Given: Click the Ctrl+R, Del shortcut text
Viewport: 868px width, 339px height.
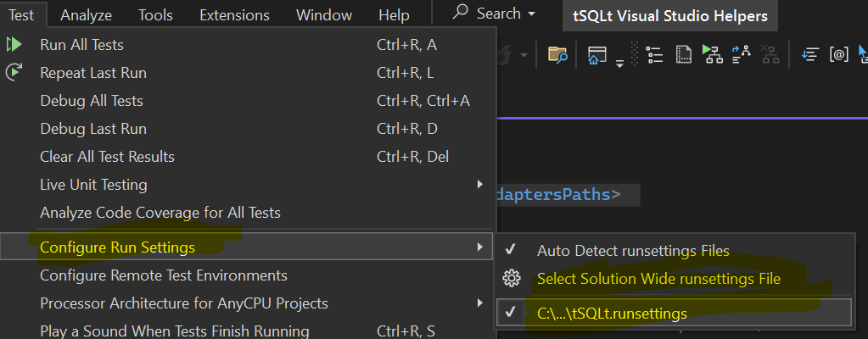Looking at the screenshot, I should pos(412,157).
